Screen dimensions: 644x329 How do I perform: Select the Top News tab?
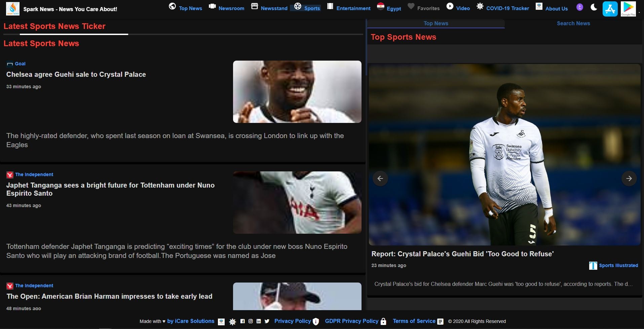[435, 23]
